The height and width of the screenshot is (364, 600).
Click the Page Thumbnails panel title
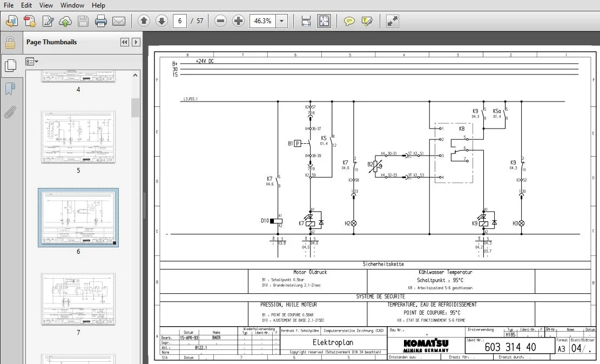click(52, 42)
